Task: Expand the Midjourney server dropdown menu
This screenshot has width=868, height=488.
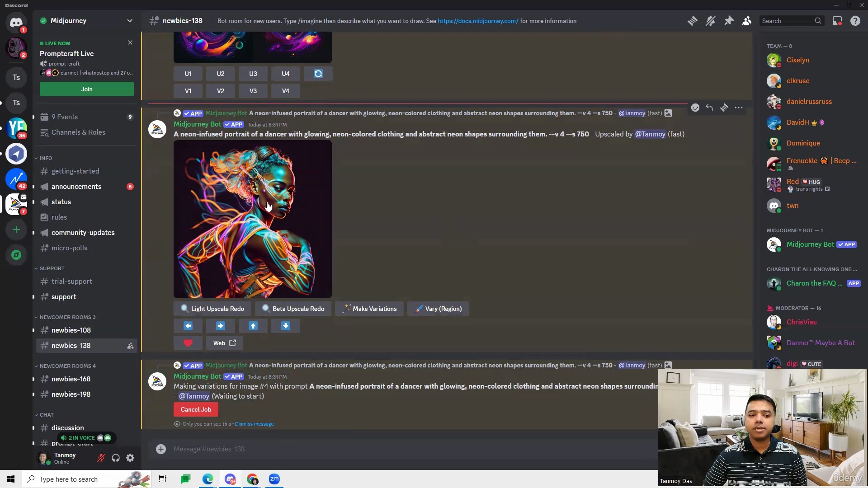Action: coord(130,21)
